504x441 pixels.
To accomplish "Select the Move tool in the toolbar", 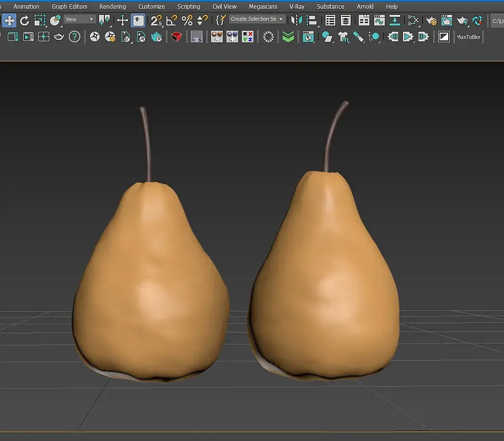I will [9, 20].
